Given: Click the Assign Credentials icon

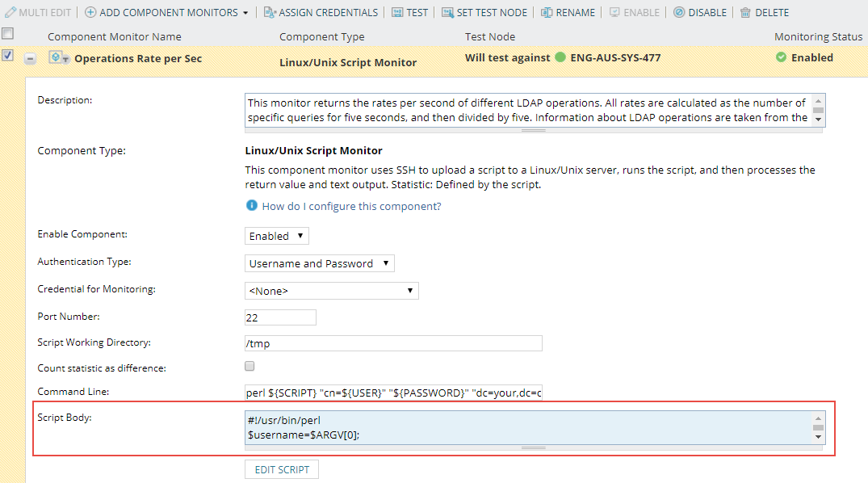Looking at the screenshot, I should click(270, 13).
